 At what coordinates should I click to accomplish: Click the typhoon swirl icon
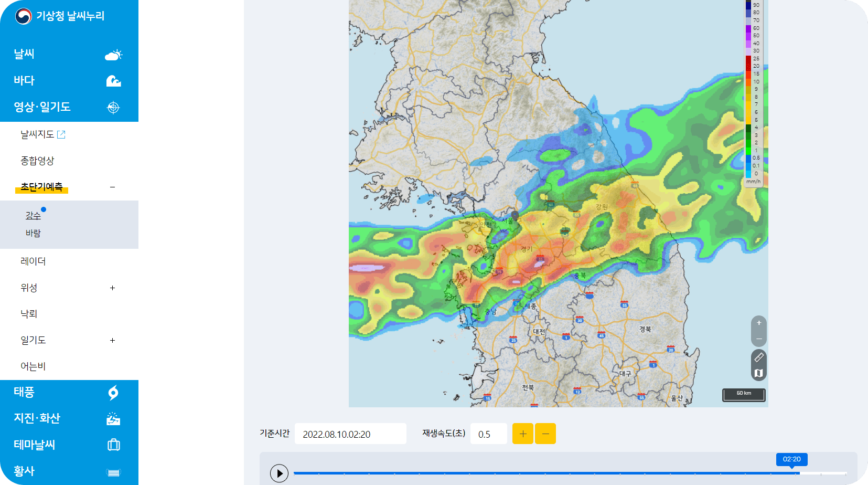coord(113,393)
